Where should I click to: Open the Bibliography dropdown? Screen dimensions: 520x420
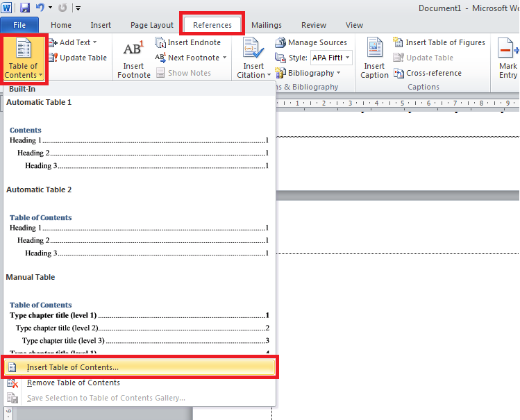(308, 73)
